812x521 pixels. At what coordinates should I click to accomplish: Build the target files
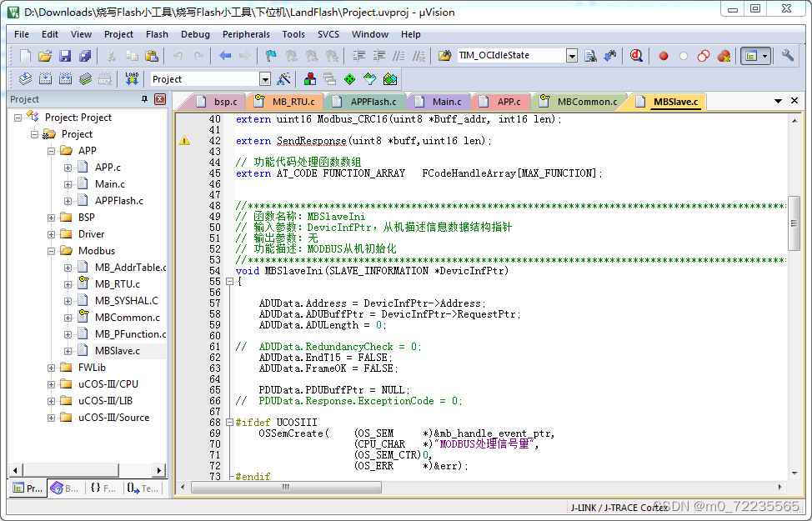pos(45,78)
